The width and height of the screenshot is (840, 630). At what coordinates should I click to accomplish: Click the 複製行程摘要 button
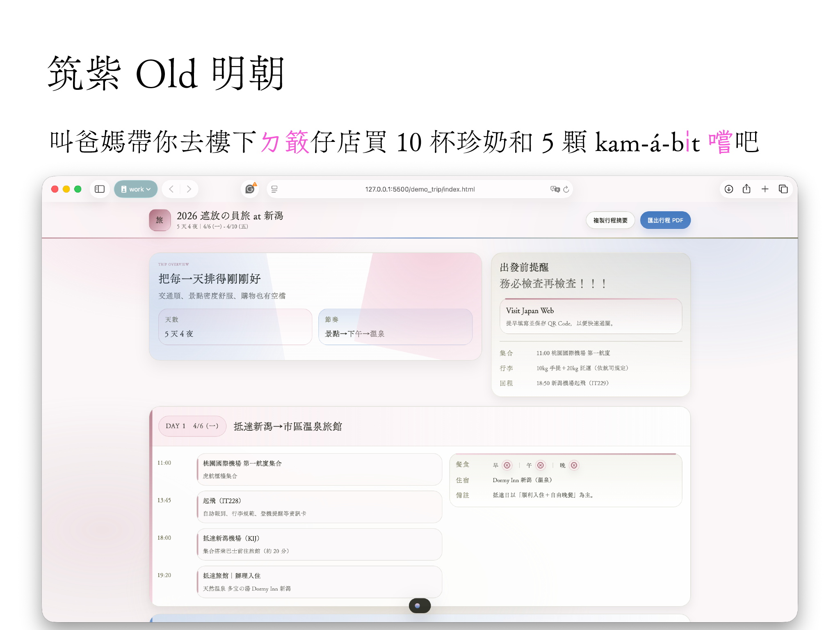pyautogui.click(x=610, y=220)
